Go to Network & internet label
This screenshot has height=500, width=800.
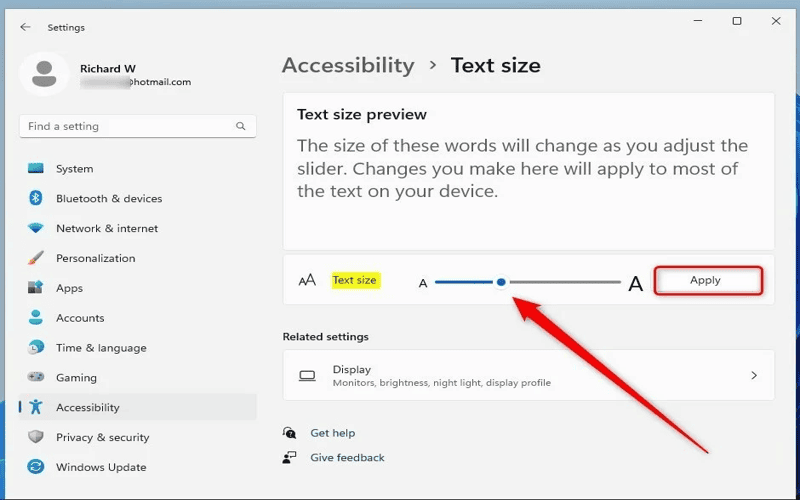pos(107,229)
